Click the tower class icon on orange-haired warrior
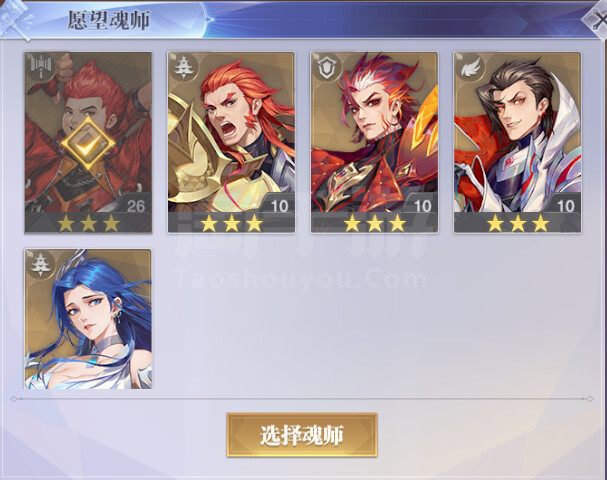 [183, 67]
